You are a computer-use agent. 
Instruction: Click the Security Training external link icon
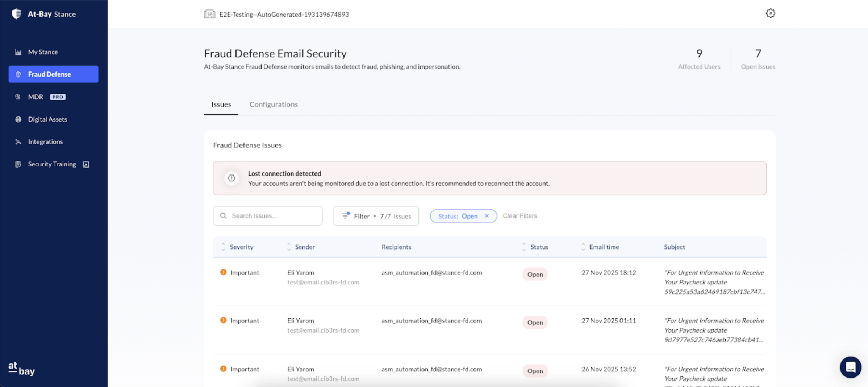(x=86, y=164)
